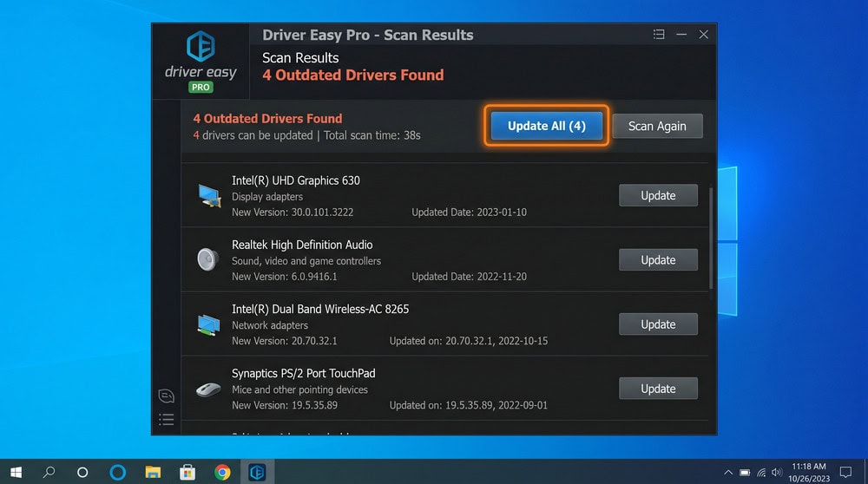Image resolution: width=868 pixels, height=484 pixels.
Task: Select the Intel(R) UHD Graphics 630 text
Action: [296, 180]
